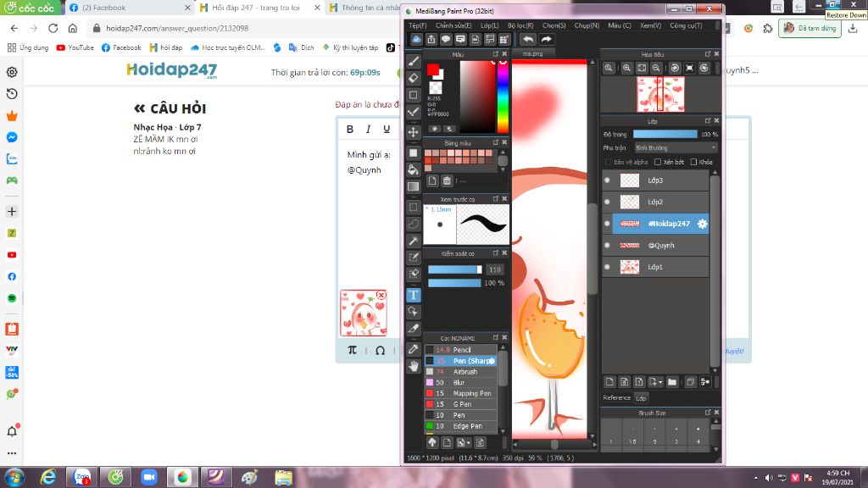Zoom out on the Navigator panel
Viewport: 868px width, 488px height.
point(656,68)
